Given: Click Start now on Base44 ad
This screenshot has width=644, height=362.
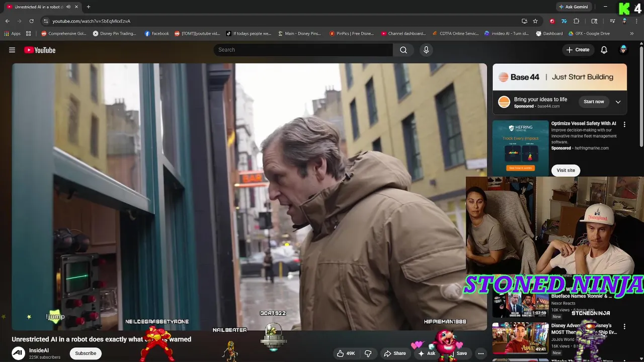Looking at the screenshot, I should point(594,102).
